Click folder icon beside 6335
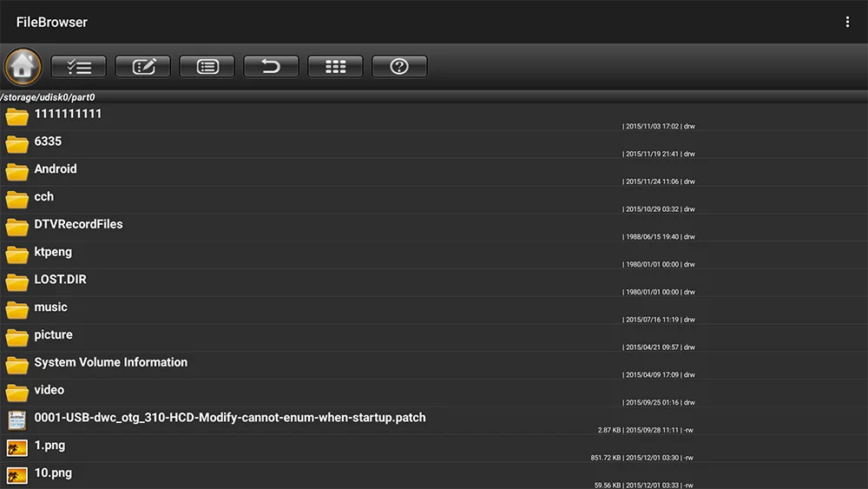This screenshot has height=489, width=868. [x=17, y=144]
